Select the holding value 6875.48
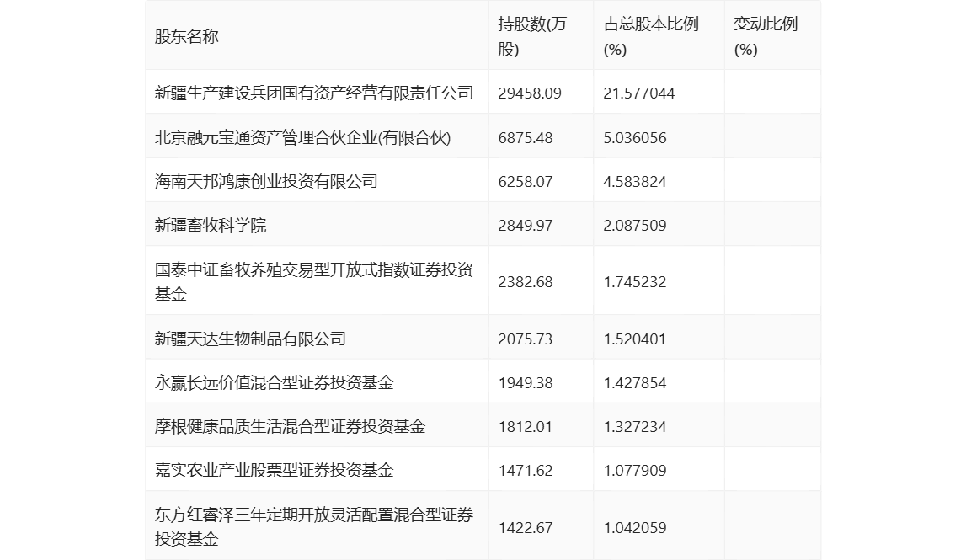966x560 pixels. (526, 137)
